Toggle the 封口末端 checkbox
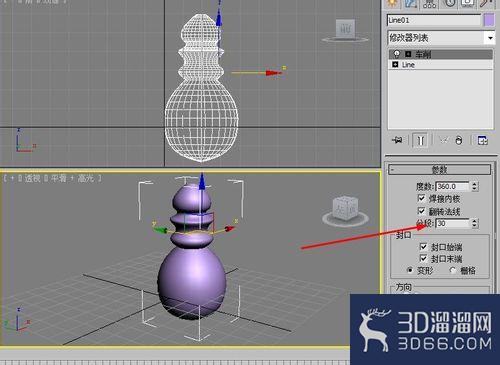 click(423, 258)
